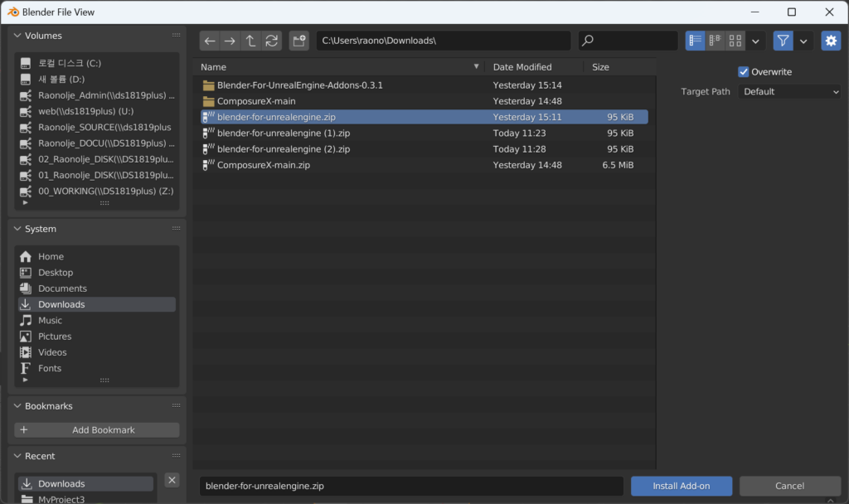
Task: Refresh the file list
Action: (271, 41)
